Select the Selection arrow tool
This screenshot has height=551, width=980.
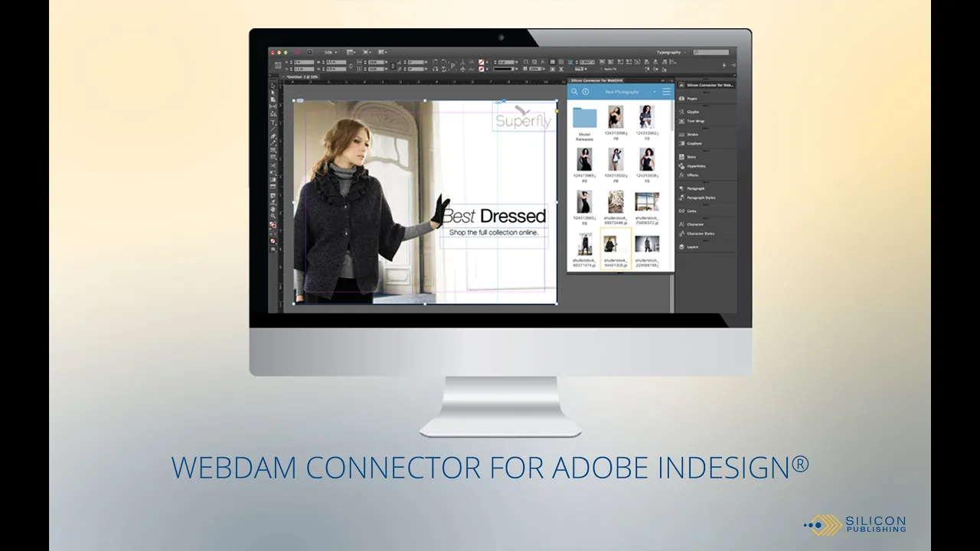pos(273,86)
